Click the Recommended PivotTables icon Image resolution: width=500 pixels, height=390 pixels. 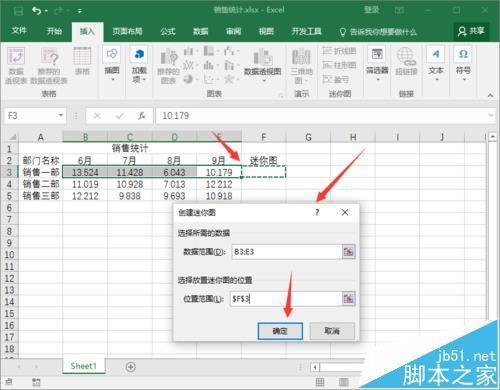point(49,56)
